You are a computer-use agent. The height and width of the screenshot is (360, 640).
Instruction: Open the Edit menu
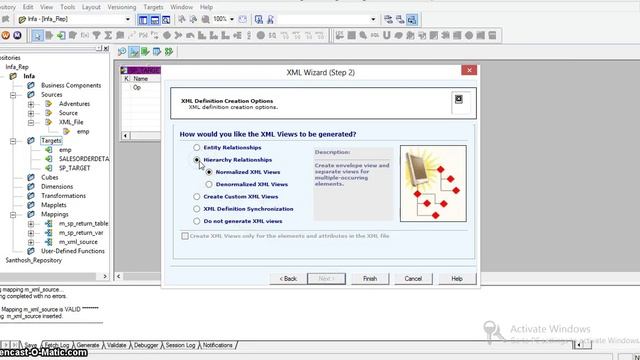tap(28, 7)
